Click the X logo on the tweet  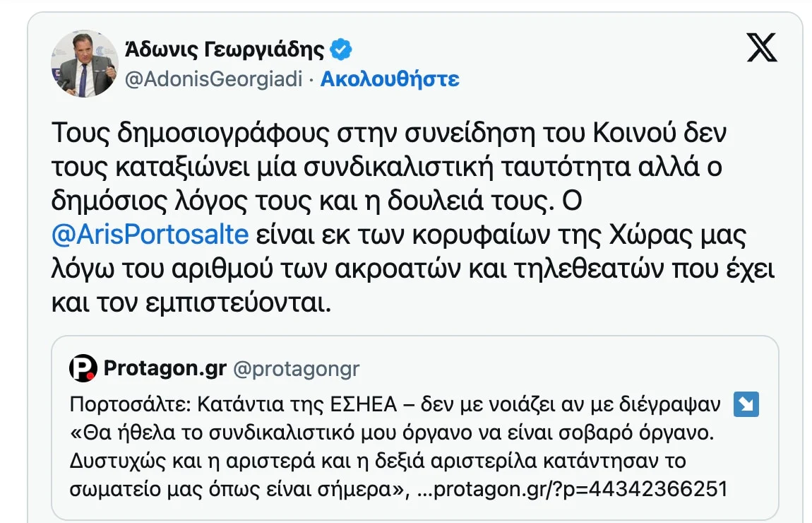(761, 49)
